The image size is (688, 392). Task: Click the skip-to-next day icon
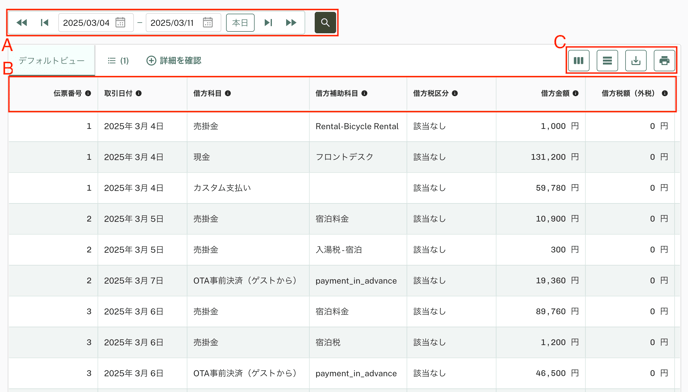coord(268,22)
